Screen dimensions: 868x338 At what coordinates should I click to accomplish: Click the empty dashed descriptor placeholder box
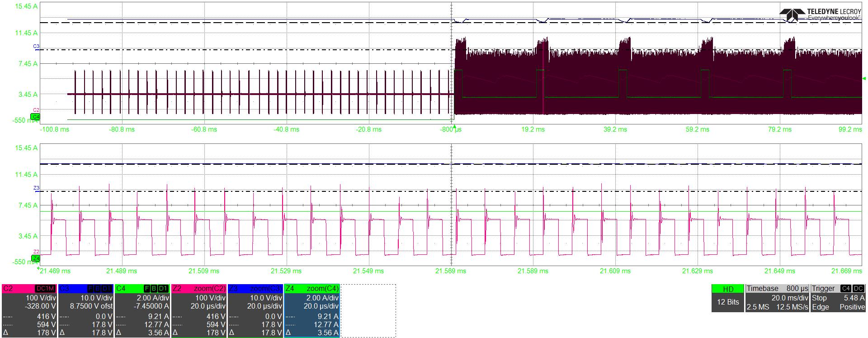point(368,311)
